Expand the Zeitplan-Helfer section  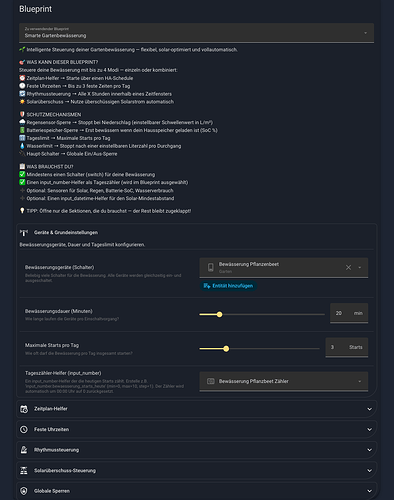click(x=196, y=409)
